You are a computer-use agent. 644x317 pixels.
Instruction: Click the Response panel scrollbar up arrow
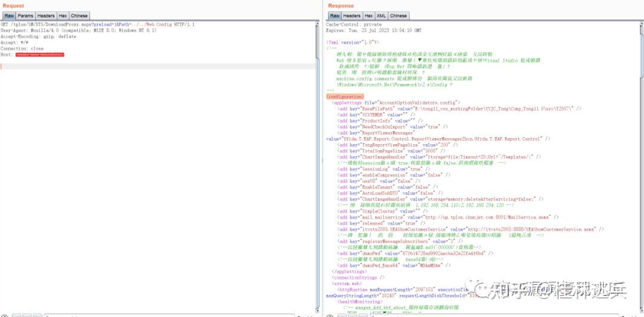pyautogui.click(x=642, y=23)
